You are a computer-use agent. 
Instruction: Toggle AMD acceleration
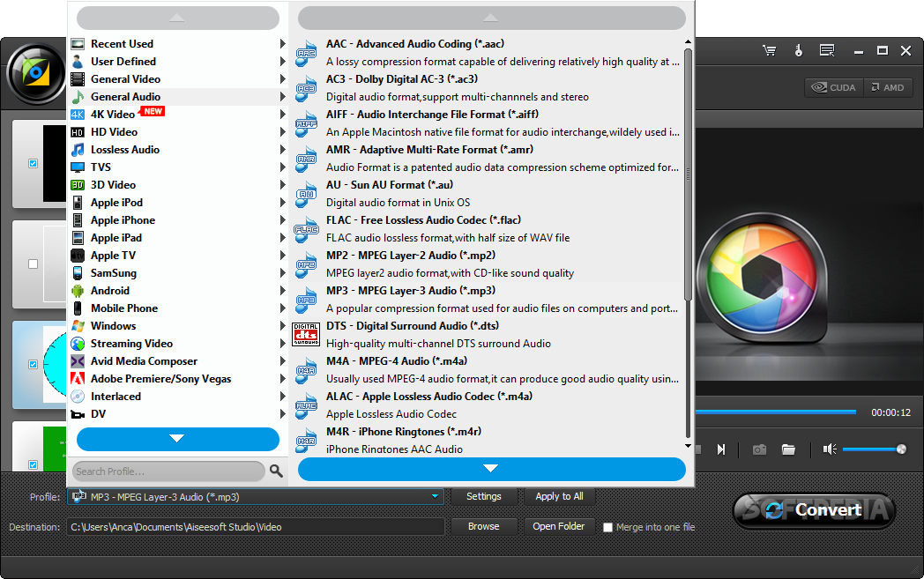888,88
